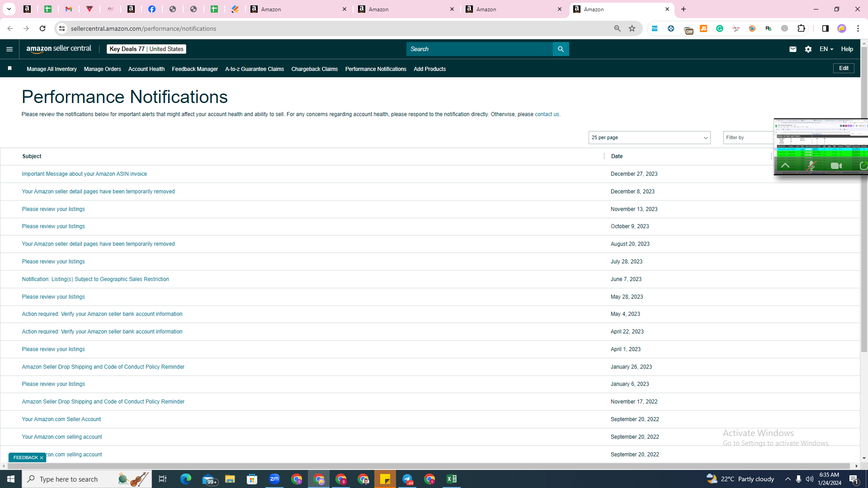
Task: Switch to the pinned Facebook tab
Action: pyautogui.click(x=152, y=9)
